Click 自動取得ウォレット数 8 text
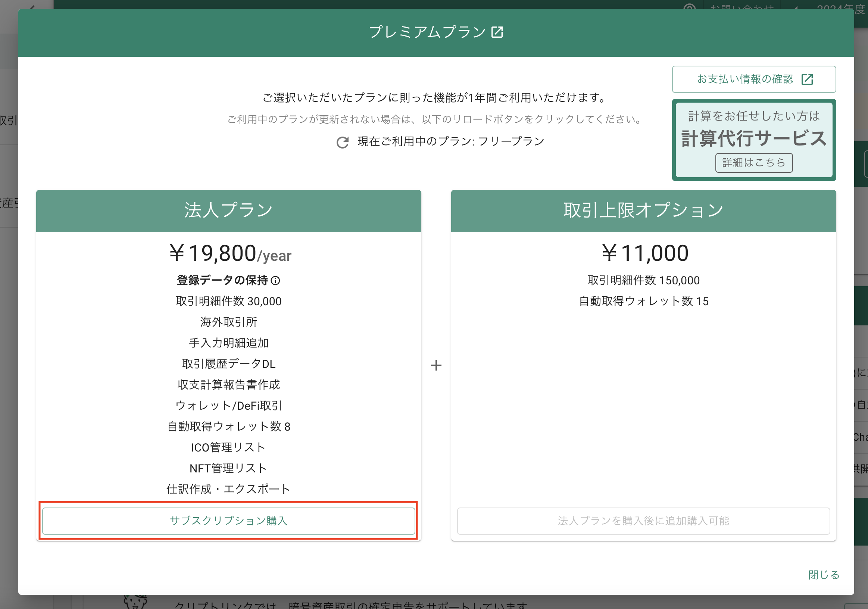The image size is (868, 609). click(x=228, y=427)
